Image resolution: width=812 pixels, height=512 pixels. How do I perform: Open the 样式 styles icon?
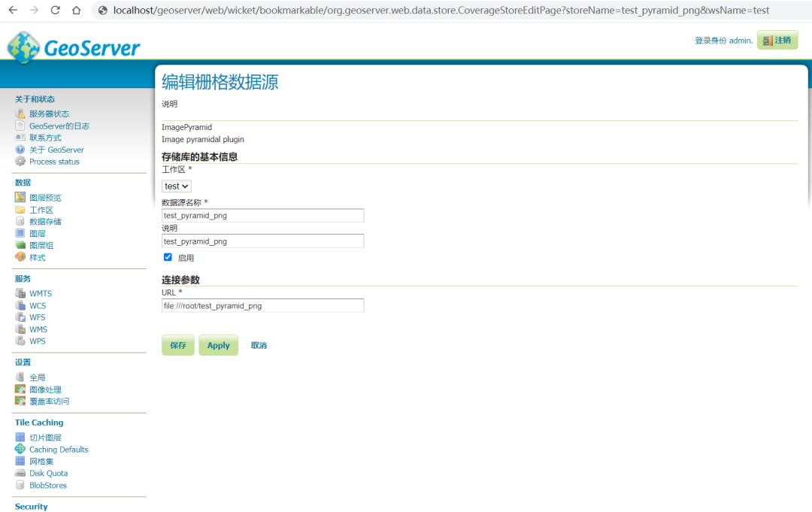point(20,257)
